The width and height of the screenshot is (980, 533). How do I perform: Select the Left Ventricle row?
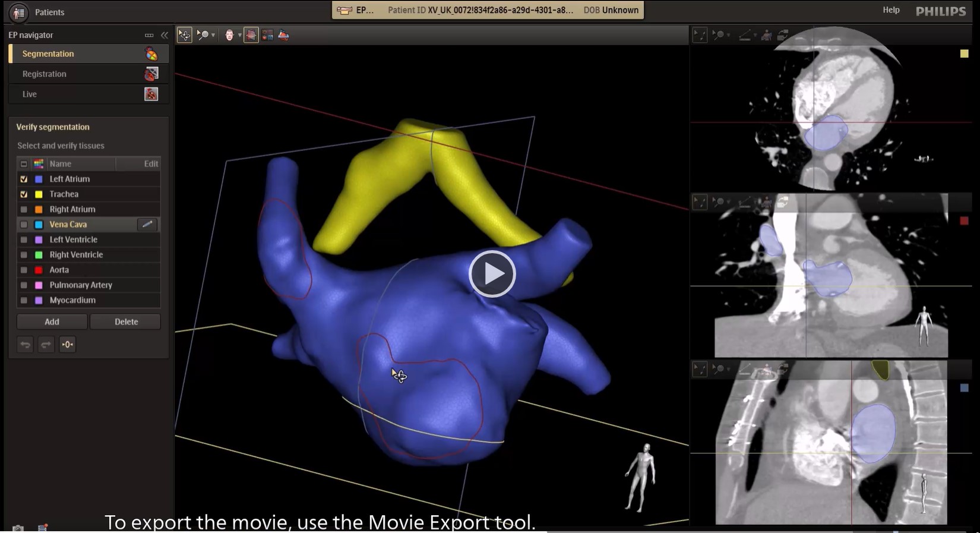tap(88, 239)
